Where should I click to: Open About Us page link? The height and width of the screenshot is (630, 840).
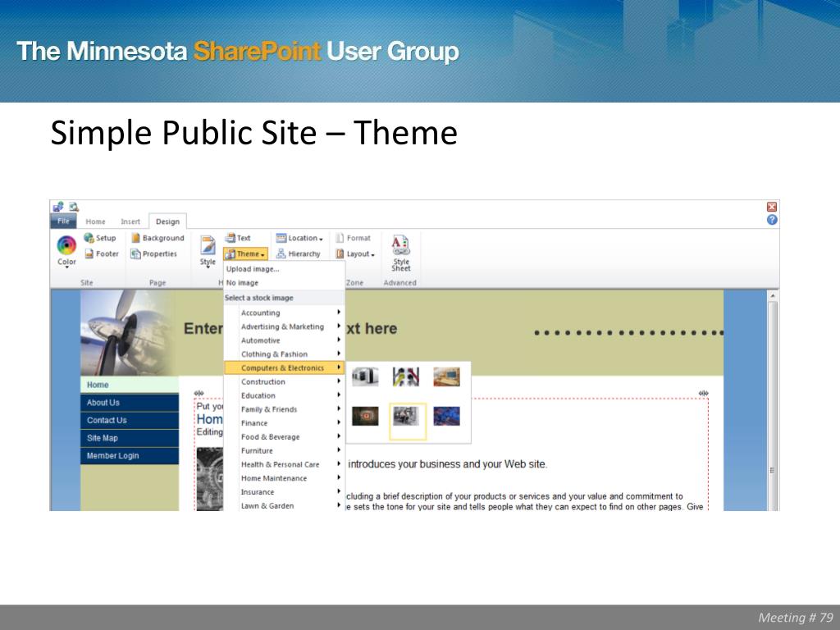point(130,402)
